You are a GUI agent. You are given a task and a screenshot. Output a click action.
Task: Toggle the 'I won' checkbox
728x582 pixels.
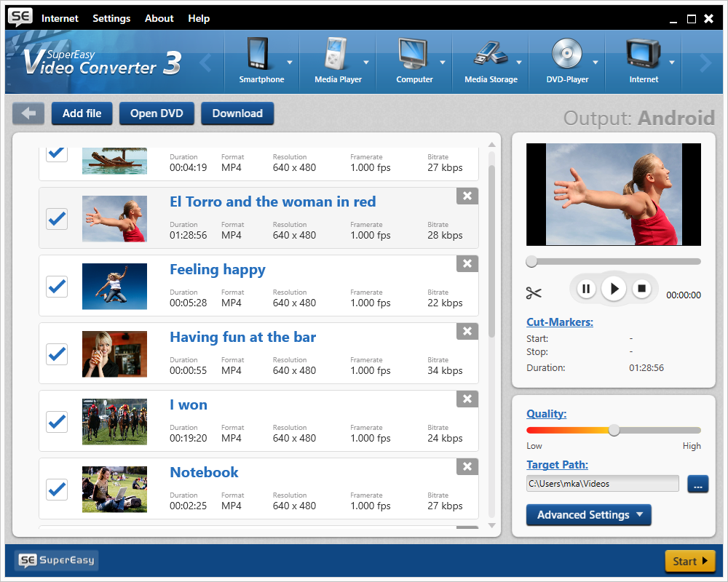pyautogui.click(x=57, y=422)
